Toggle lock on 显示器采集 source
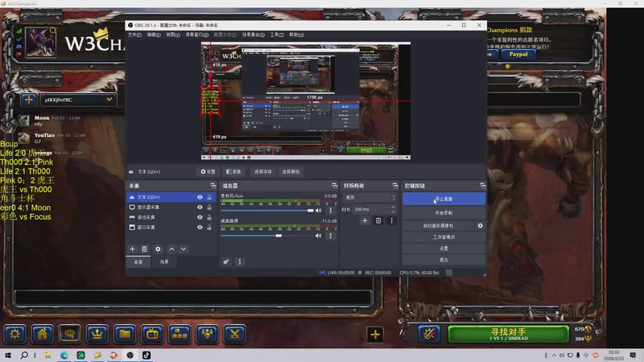Viewport: 644px width, 362px height. click(209, 208)
